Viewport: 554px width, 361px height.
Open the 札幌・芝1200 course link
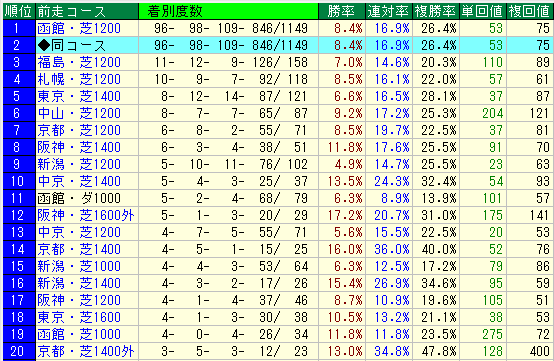(x=79, y=79)
